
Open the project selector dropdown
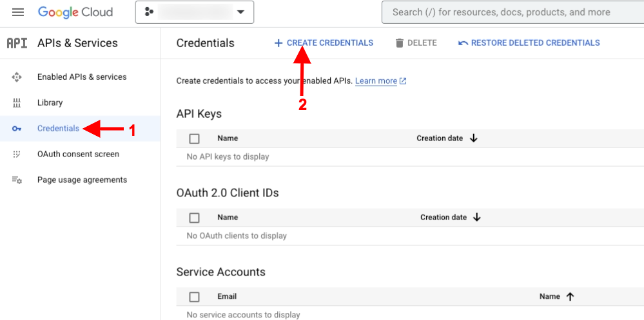tap(195, 12)
